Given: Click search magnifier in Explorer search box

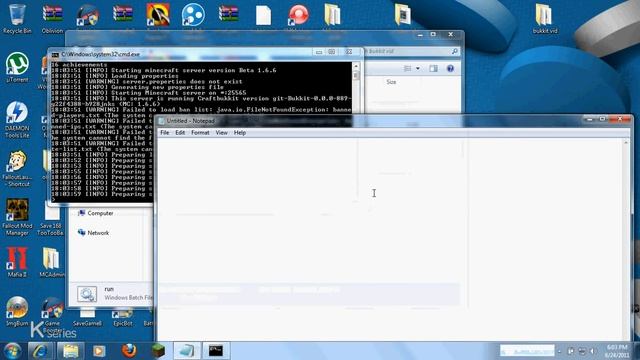Looking at the screenshot, I should pyautogui.click(x=454, y=51).
